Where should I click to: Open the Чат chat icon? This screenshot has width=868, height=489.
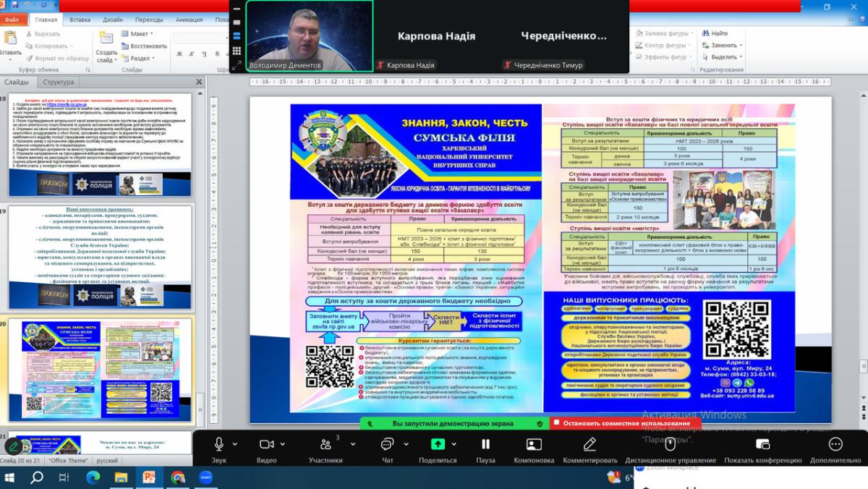[x=387, y=444]
